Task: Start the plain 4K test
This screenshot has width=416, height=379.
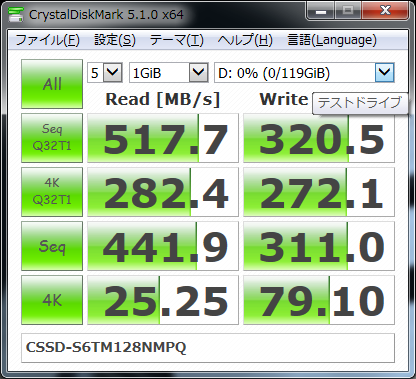Action: click(x=52, y=300)
